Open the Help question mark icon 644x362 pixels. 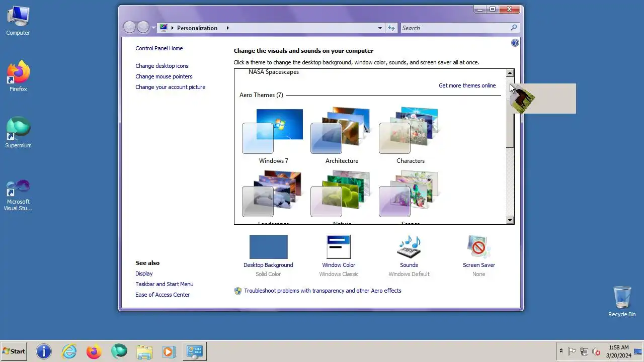pos(515,43)
